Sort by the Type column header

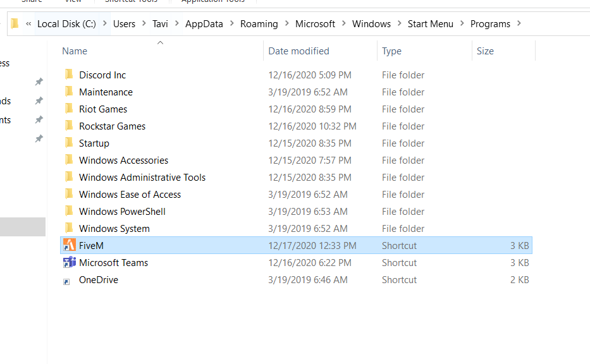click(x=391, y=51)
